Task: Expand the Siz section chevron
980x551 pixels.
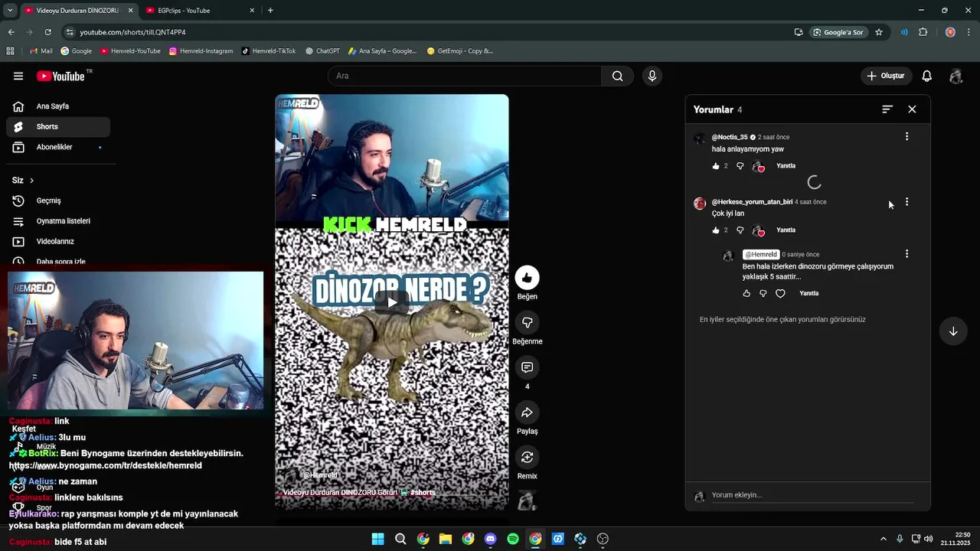Action: (x=31, y=181)
